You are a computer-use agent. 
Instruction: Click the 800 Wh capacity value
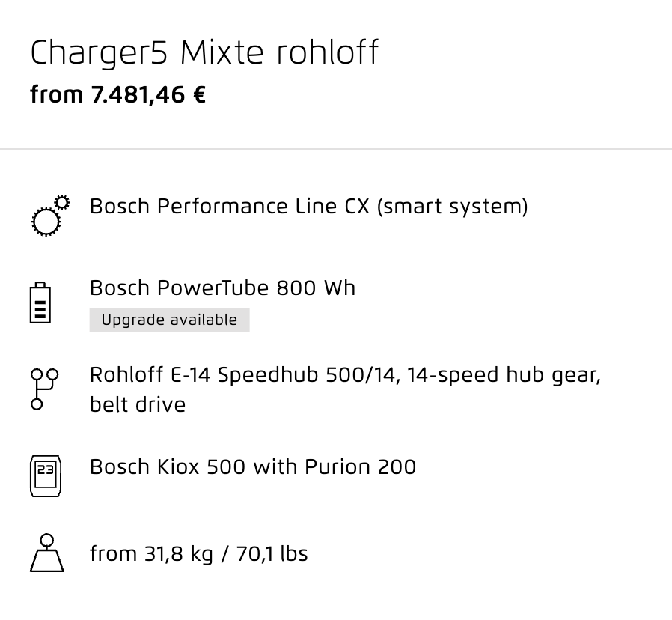[316, 288]
